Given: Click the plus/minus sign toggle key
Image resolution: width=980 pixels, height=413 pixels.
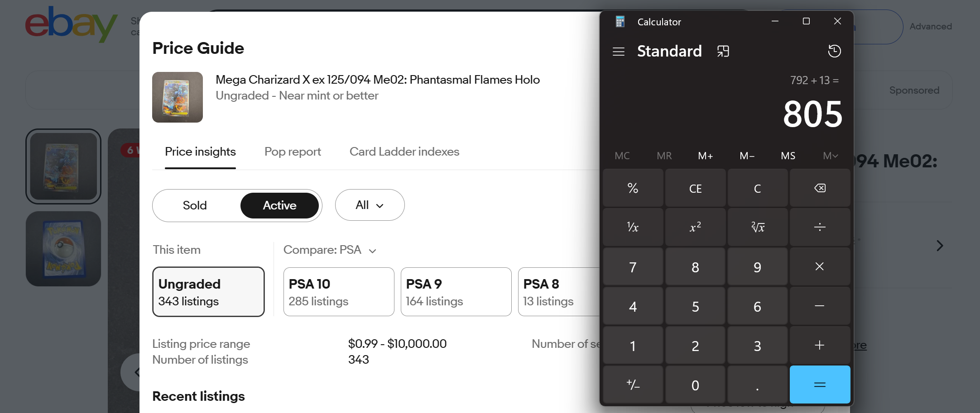Looking at the screenshot, I should point(633,385).
